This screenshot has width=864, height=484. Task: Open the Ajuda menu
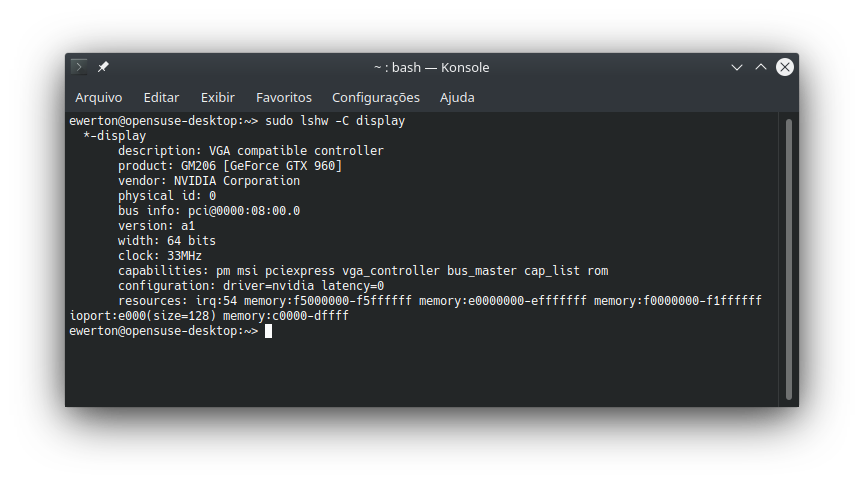click(x=457, y=98)
